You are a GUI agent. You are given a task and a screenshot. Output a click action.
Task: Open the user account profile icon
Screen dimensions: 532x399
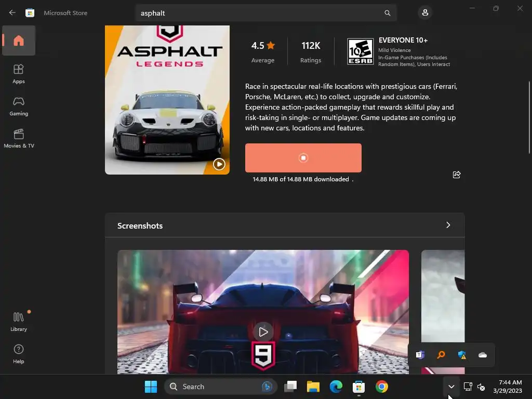(425, 13)
